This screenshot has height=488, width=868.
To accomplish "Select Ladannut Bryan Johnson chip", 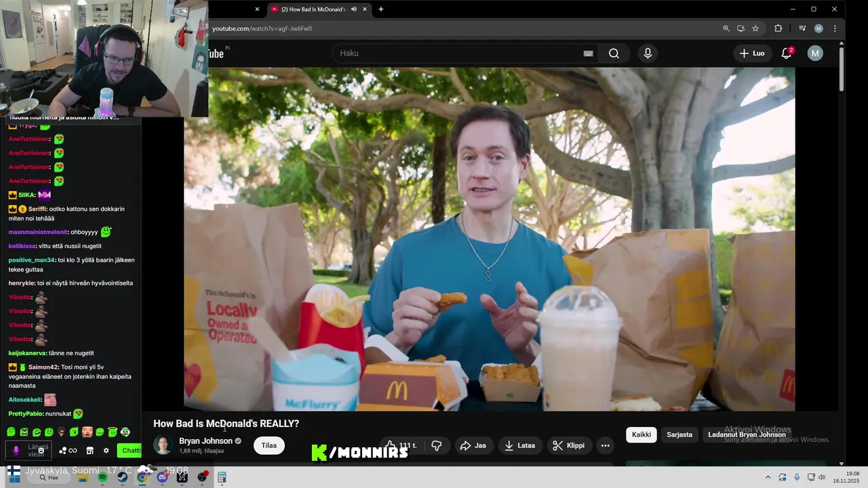I will point(747,434).
